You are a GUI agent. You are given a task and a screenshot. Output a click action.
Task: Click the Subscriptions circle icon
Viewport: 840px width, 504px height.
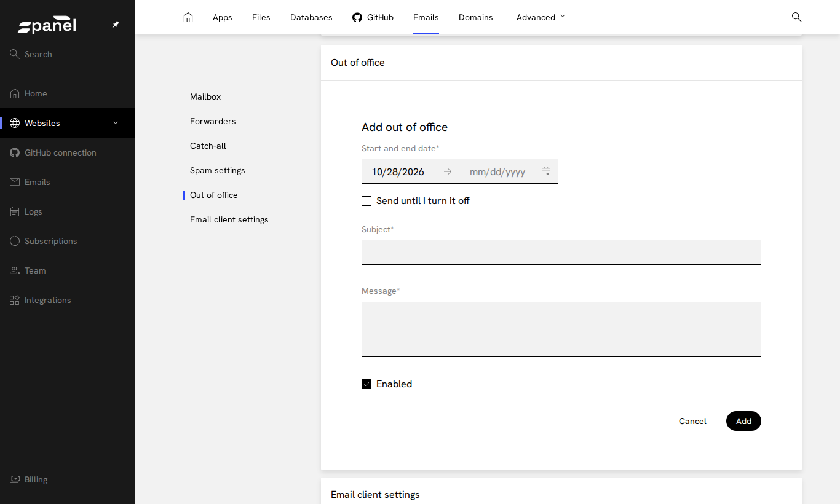[15, 241]
